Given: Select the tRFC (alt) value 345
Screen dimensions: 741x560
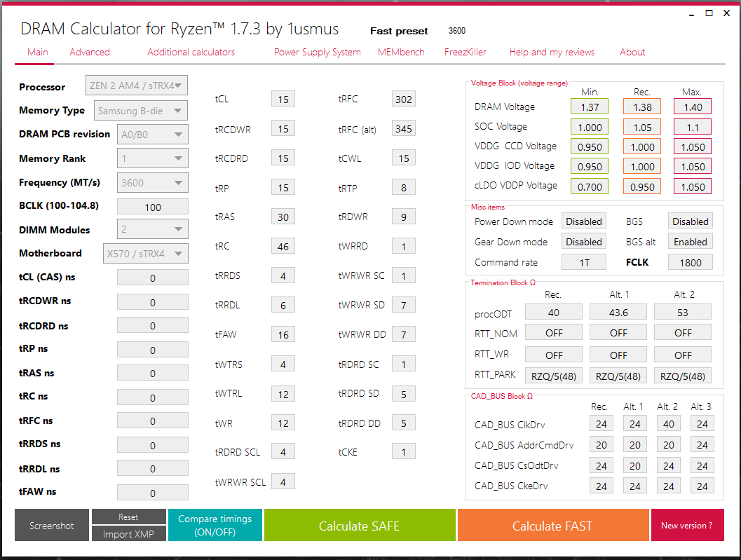Looking at the screenshot, I should tap(404, 128).
